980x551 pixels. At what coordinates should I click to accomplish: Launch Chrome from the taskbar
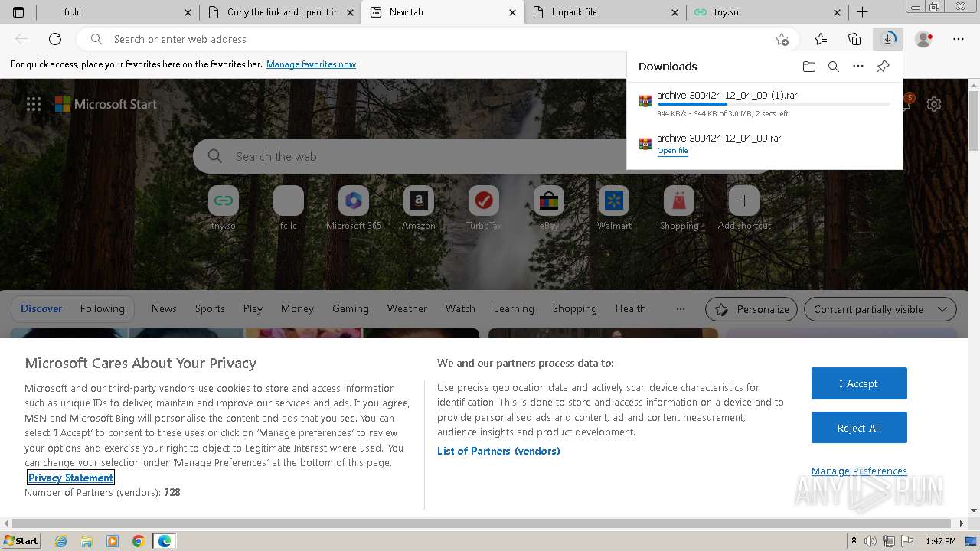[138, 541]
